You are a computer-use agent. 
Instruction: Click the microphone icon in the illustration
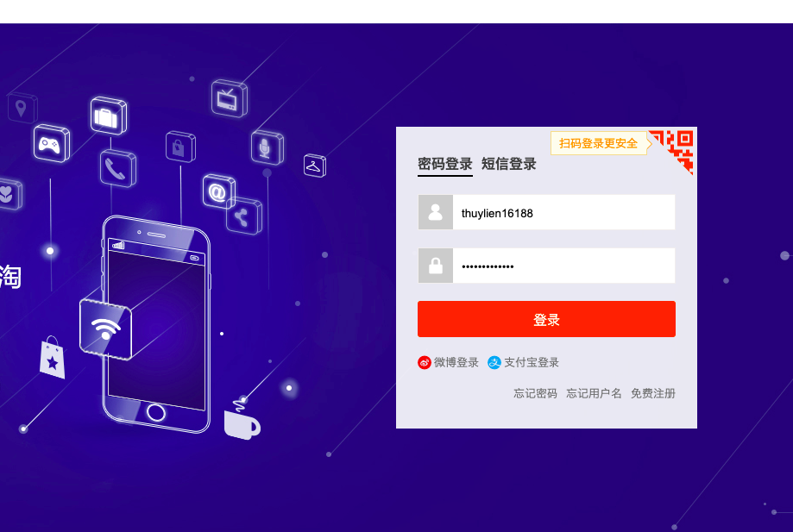267,147
